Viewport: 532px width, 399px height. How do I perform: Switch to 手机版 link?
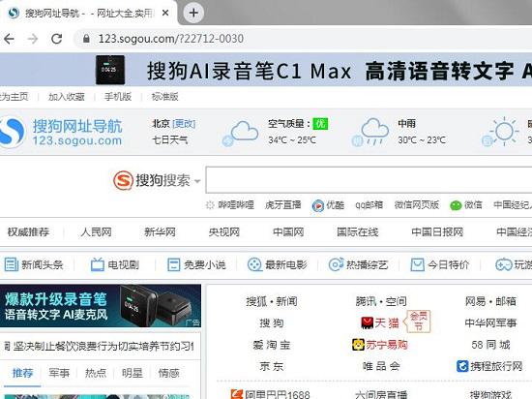pyautogui.click(x=117, y=97)
